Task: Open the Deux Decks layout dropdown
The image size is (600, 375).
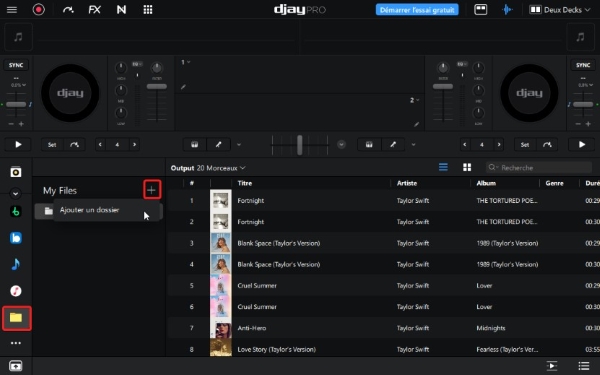Action: pos(560,10)
